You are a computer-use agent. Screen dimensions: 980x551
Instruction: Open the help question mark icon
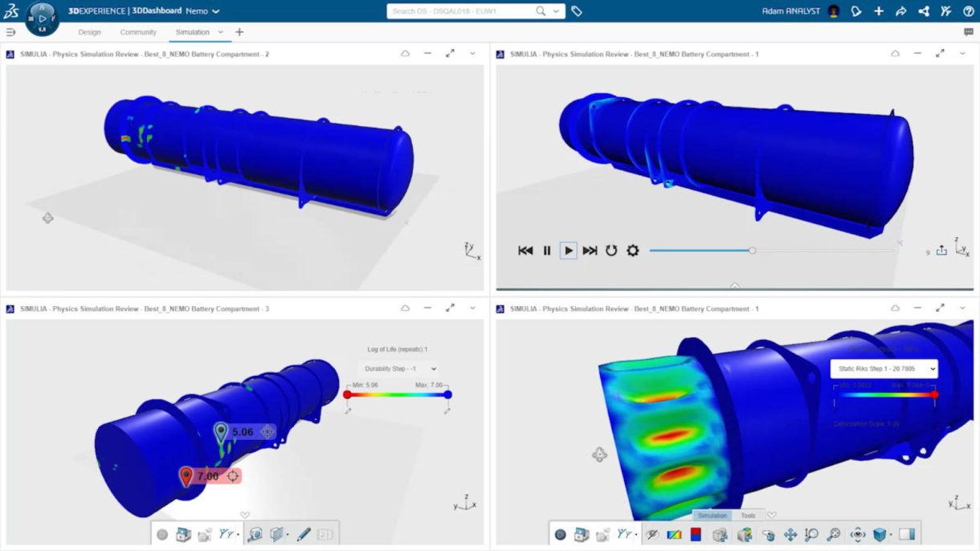969,11
